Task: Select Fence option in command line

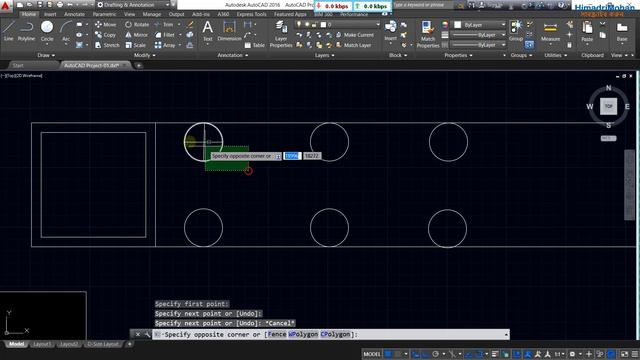Action: (x=277, y=334)
